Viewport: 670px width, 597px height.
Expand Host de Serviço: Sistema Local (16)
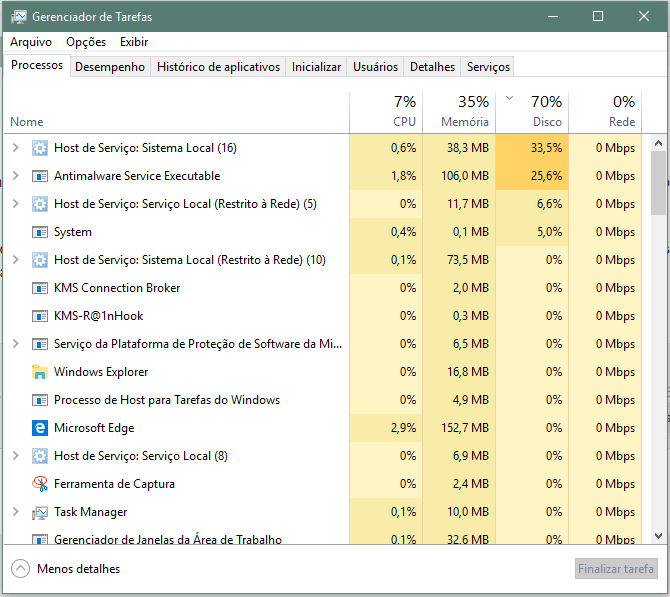pos(16,148)
